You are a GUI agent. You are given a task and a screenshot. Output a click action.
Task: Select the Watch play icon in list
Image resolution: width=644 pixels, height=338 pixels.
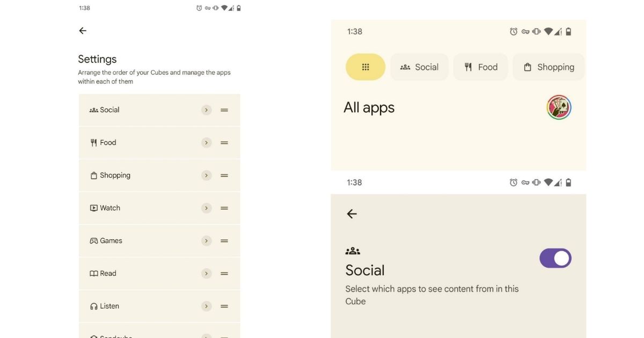94,208
